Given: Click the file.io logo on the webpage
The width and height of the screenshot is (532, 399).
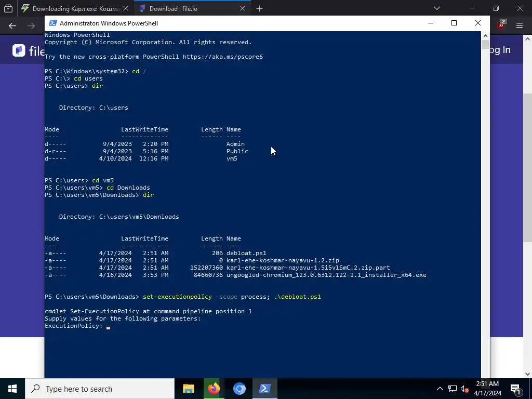Looking at the screenshot, I should pyautogui.click(x=29, y=50).
